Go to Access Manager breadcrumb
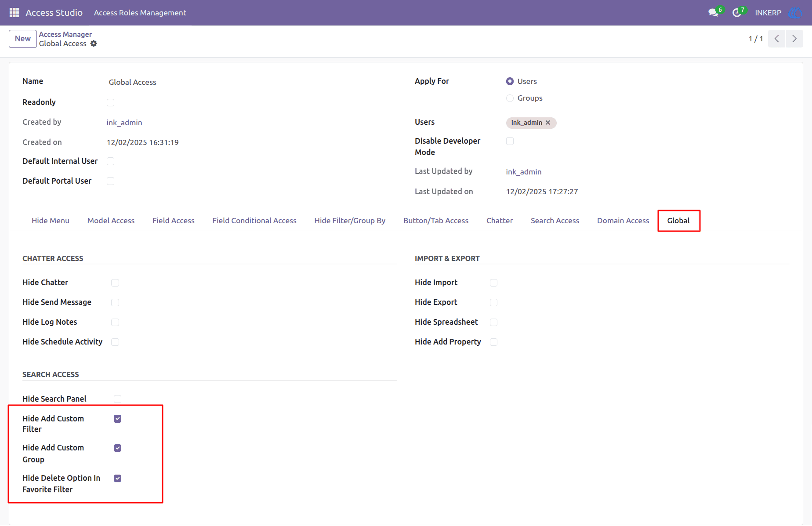The image size is (812, 526). 65,34
